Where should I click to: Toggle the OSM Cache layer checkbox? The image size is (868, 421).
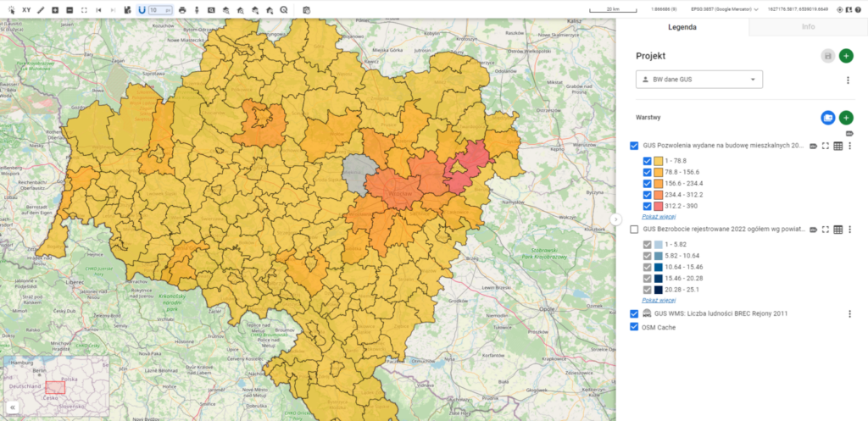tap(635, 327)
